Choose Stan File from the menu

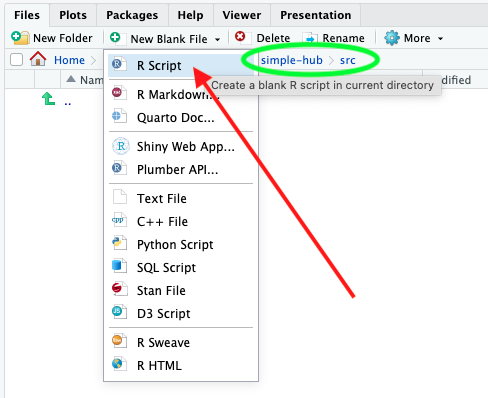[x=181, y=291]
